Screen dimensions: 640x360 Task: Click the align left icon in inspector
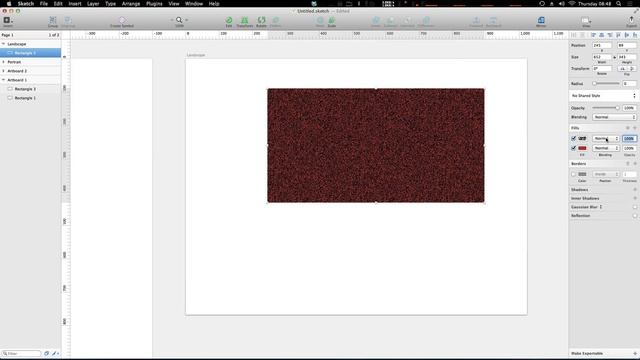coord(593,36)
